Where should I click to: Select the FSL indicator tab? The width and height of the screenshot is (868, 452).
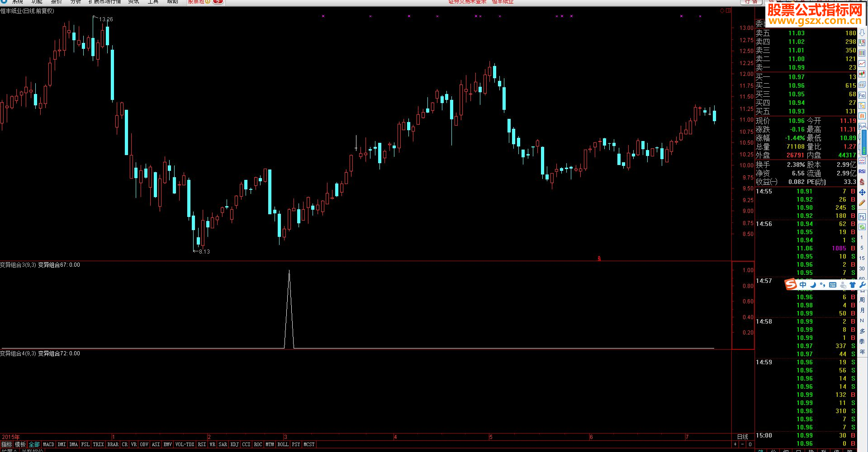point(85,445)
